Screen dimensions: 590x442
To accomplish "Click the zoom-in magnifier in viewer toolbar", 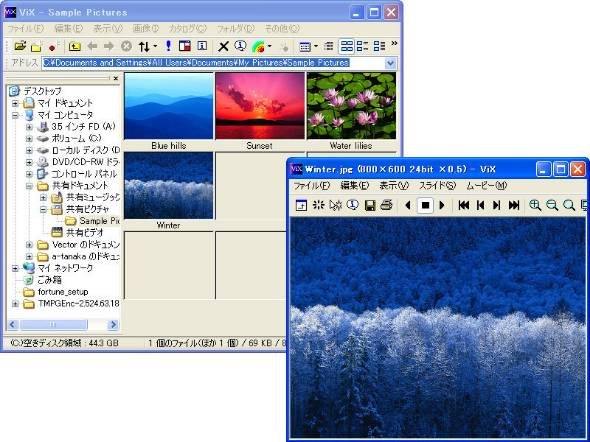I will [535, 205].
